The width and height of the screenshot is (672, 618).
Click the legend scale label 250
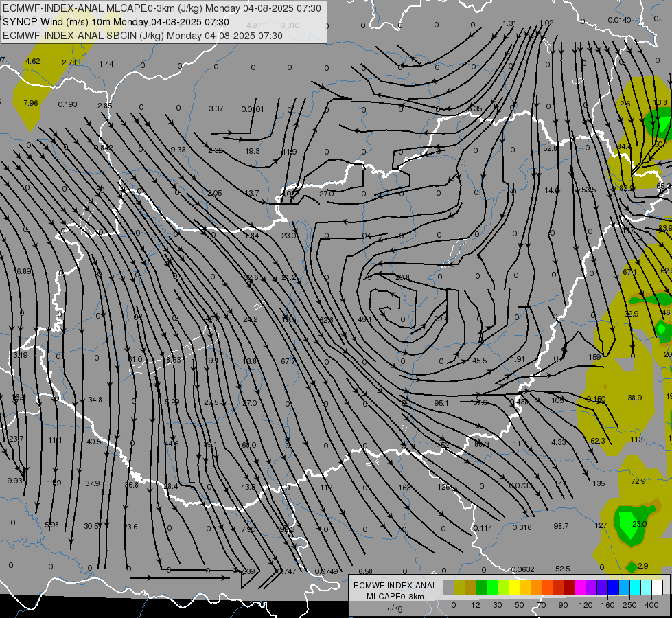[x=629, y=605]
